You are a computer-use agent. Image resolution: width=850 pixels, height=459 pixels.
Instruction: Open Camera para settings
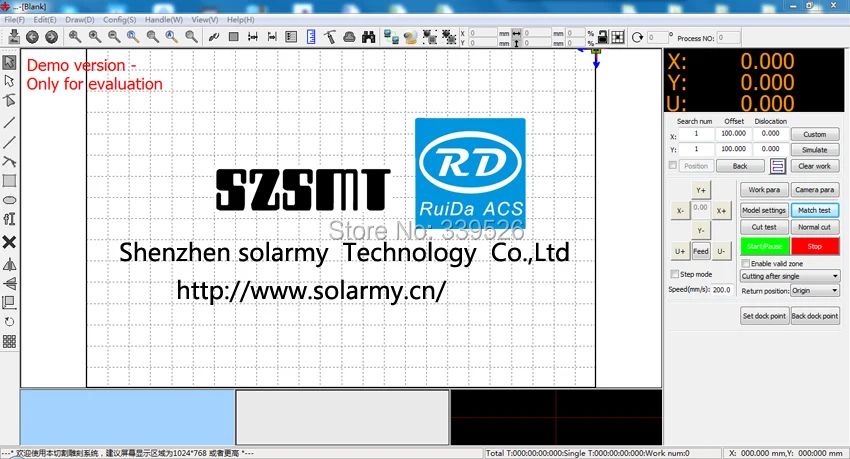(815, 190)
